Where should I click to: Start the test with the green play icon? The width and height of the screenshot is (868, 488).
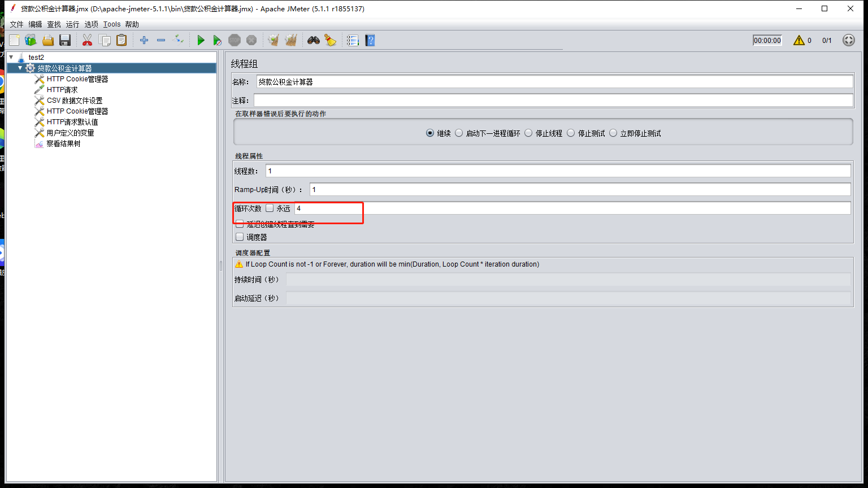pyautogui.click(x=201, y=40)
